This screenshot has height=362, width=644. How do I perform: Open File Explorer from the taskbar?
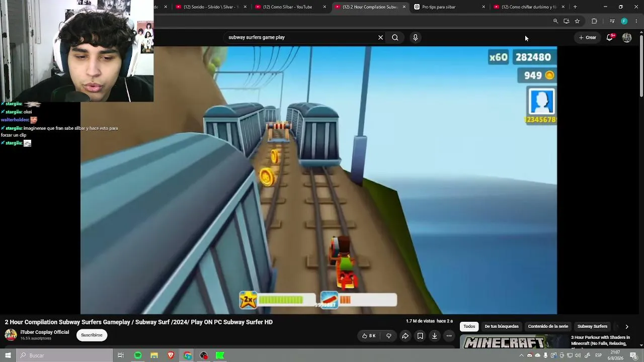tap(154, 355)
